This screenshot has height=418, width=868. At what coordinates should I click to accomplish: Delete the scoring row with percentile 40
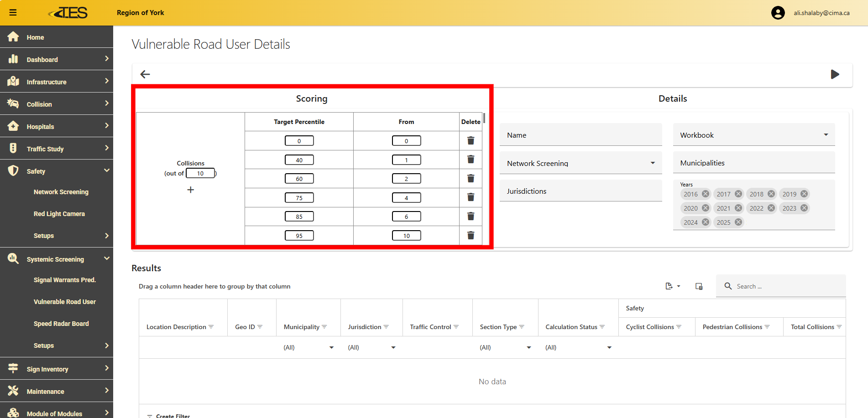coord(471,160)
